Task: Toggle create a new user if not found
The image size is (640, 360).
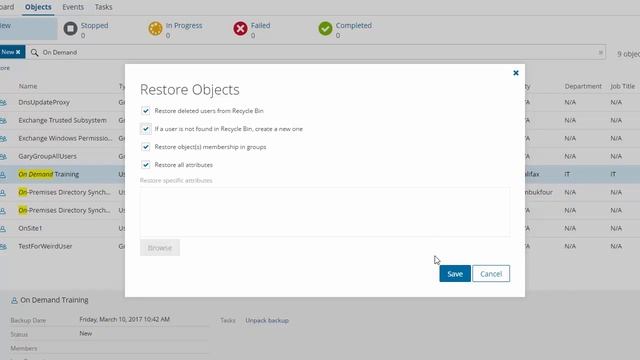Action: pyautogui.click(x=145, y=129)
